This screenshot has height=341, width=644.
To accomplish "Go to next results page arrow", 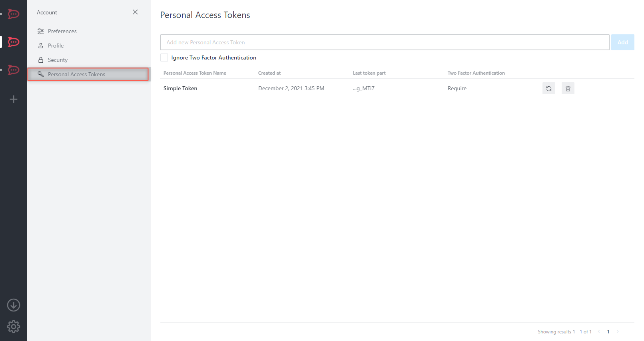I will pyautogui.click(x=618, y=331).
